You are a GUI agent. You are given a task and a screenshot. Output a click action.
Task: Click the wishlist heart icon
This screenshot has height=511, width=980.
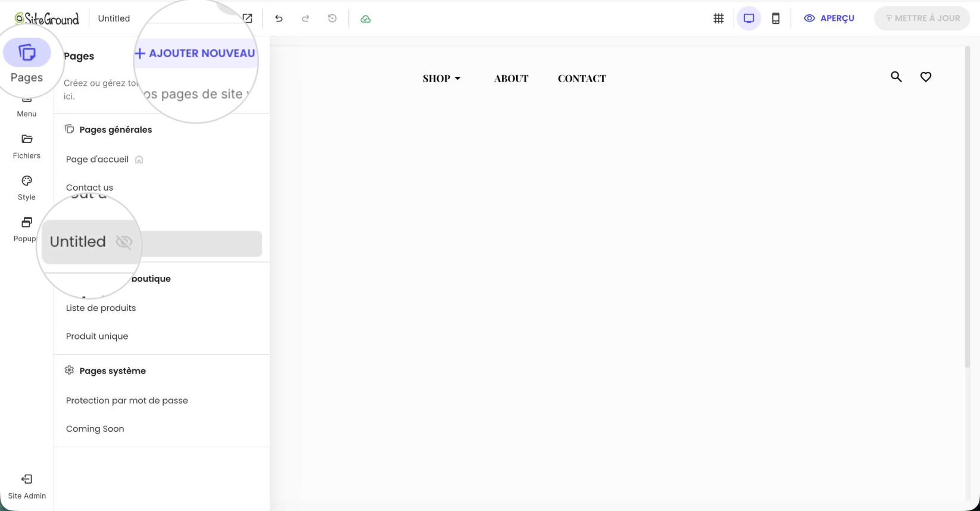pos(926,77)
